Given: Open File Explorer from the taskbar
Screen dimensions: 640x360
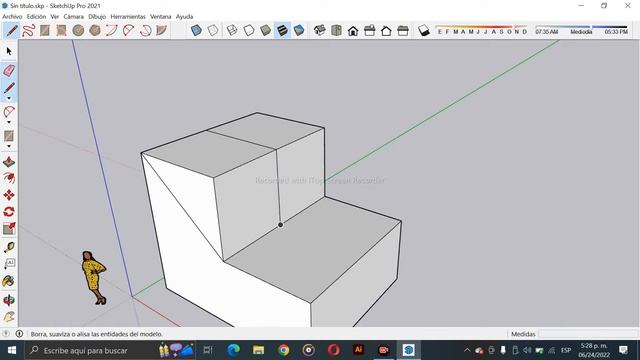Looking at the screenshot, I should (258, 350).
